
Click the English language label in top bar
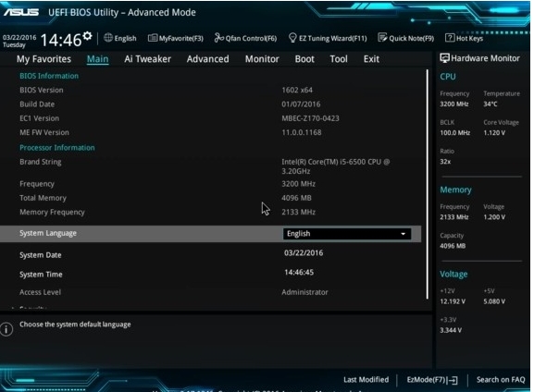pos(125,38)
